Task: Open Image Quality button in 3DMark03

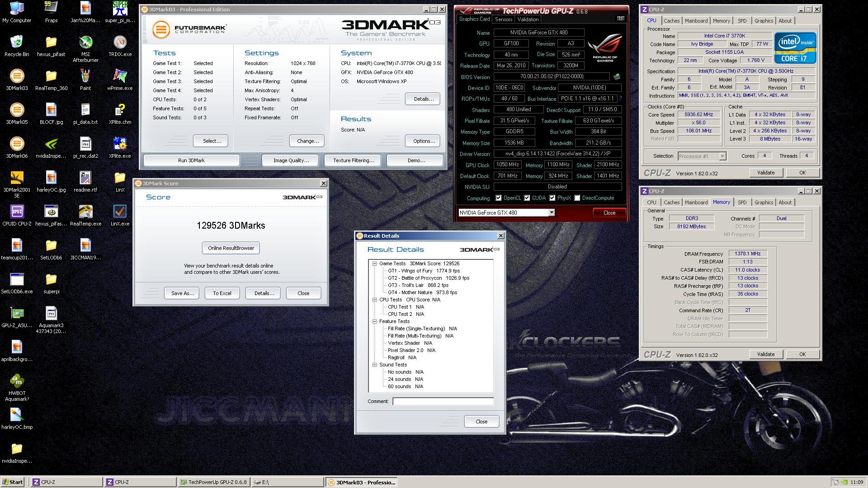Action: click(291, 160)
